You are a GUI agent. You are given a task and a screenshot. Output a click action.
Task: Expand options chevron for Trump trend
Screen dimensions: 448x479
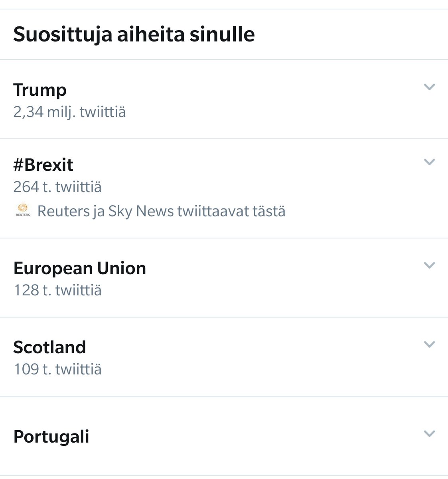click(429, 87)
